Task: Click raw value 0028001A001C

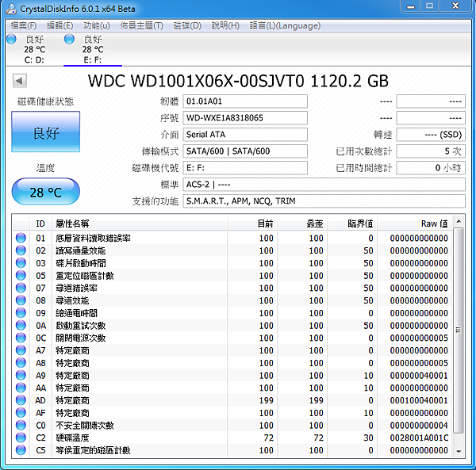Action: 419,438
